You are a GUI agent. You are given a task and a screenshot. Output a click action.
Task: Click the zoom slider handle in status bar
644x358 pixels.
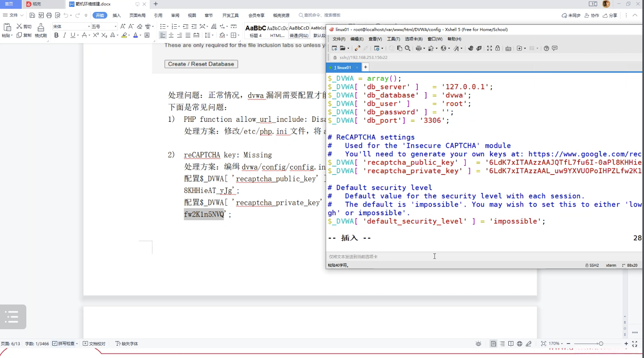601,344
